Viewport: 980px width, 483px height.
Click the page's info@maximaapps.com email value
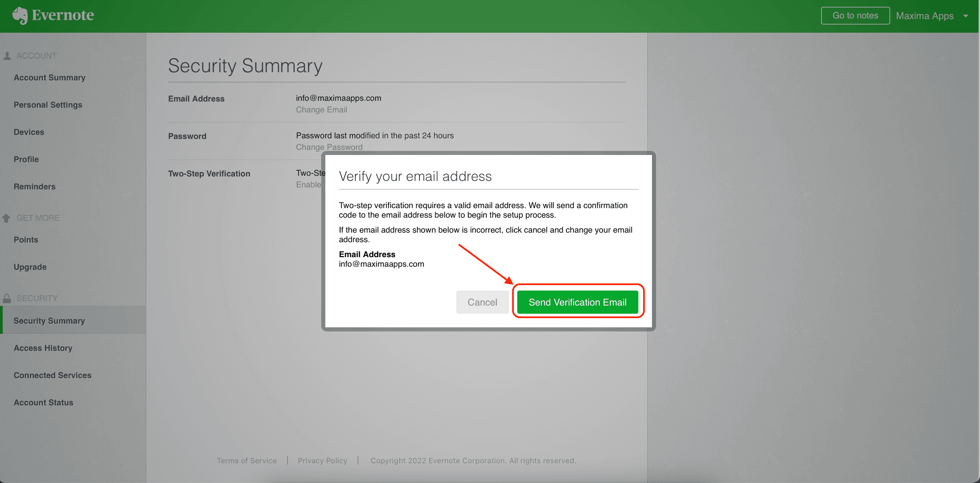coord(338,98)
